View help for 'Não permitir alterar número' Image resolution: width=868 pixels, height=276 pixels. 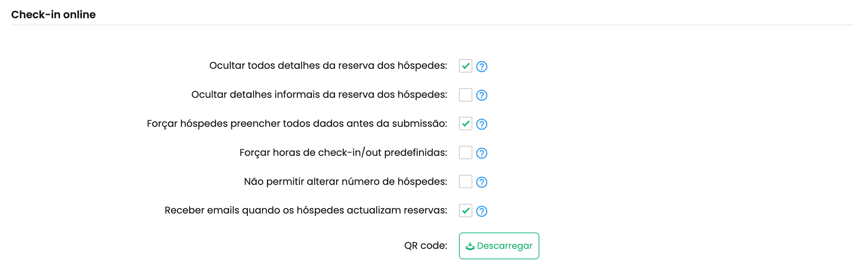click(x=482, y=182)
